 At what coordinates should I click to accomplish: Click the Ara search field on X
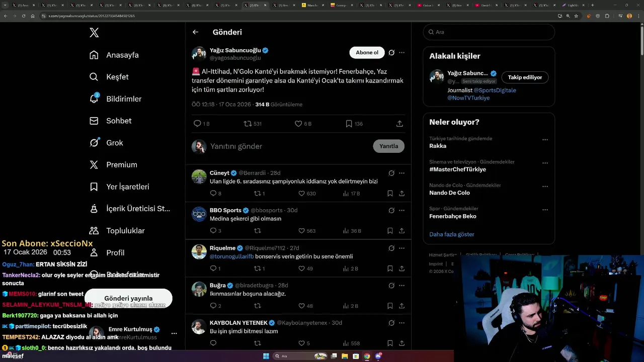(489, 32)
